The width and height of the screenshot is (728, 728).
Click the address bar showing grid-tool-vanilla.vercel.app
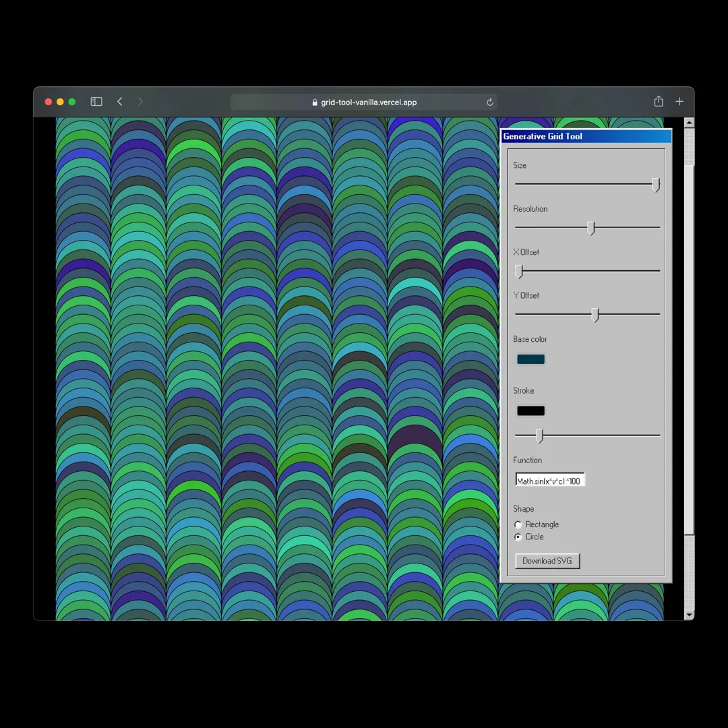click(364, 102)
